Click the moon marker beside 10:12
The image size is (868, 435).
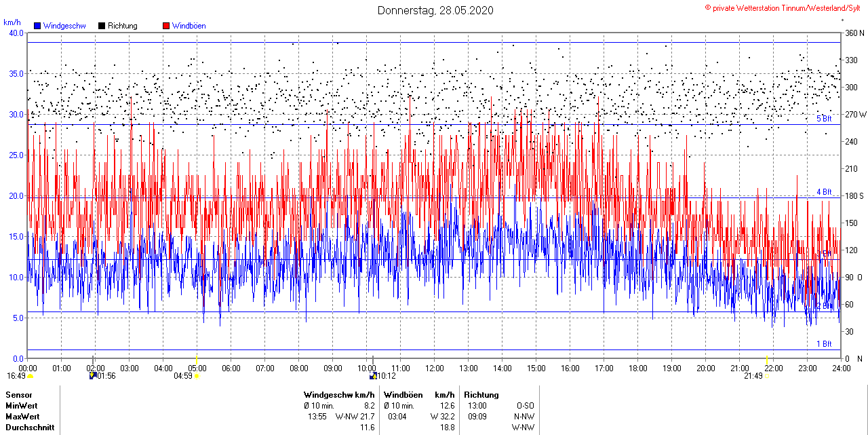(372, 375)
